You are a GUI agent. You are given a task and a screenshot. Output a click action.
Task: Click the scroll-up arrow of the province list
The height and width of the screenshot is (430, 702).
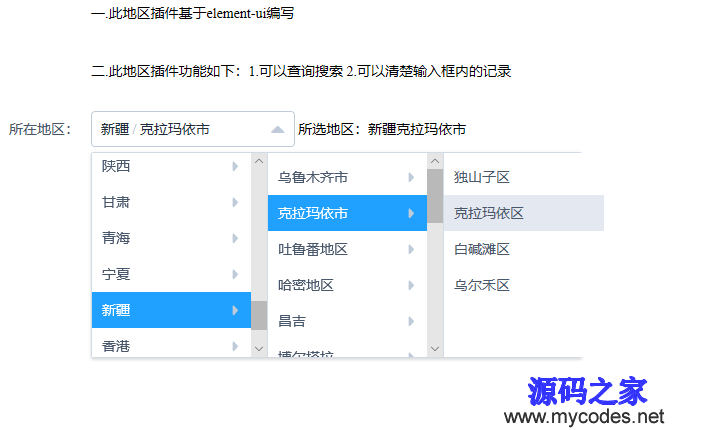click(x=259, y=161)
